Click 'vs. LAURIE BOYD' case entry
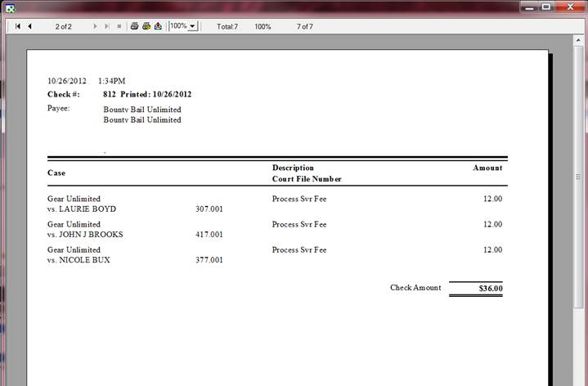This screenshot has height=386, width=588. pos(82,209)
